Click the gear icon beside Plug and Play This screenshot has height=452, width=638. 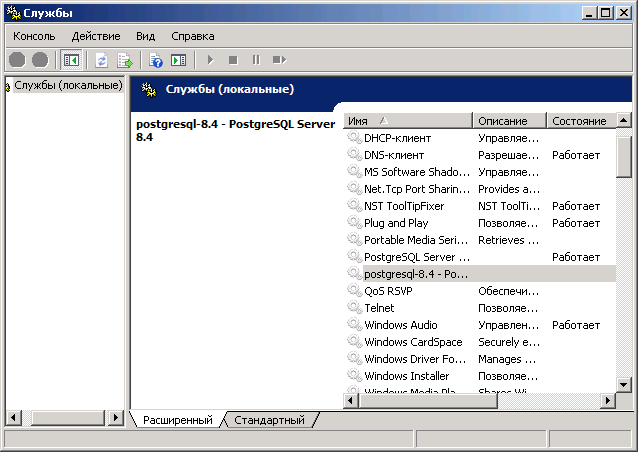(354, 223)
